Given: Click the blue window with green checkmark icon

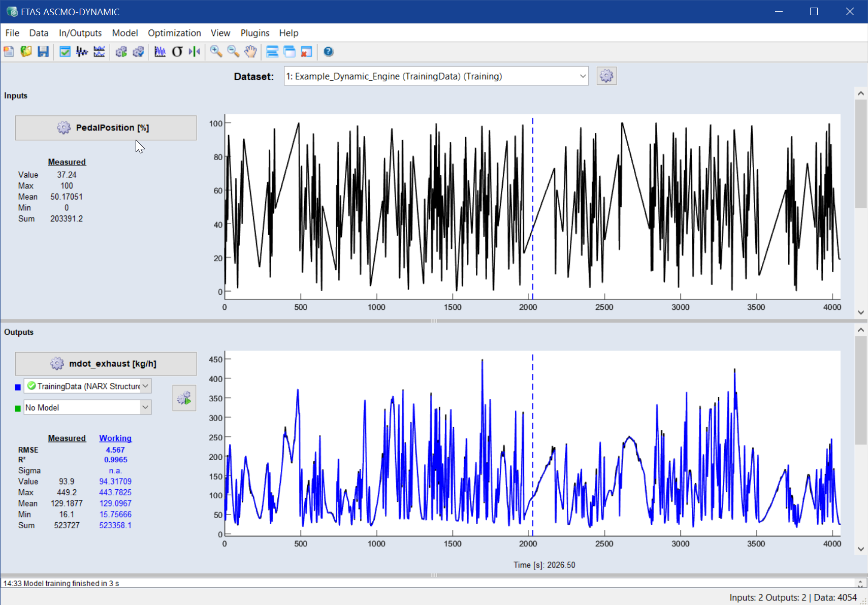Looking at the screenshot, I should 65,51.
